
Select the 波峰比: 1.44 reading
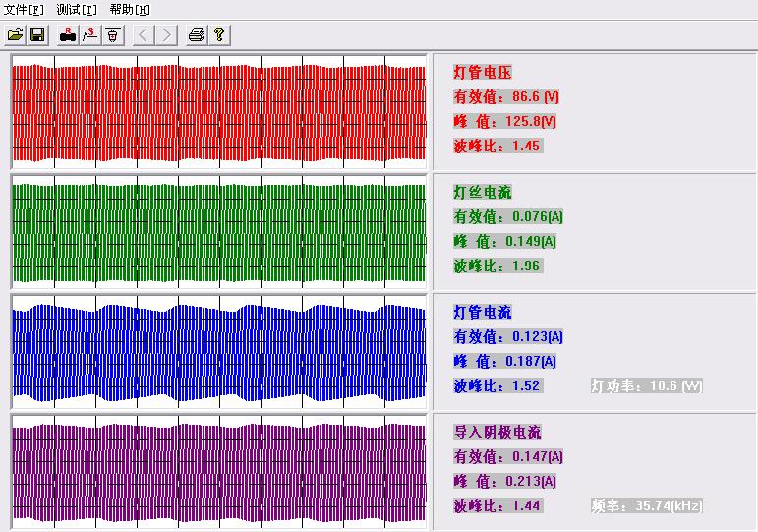(x=497, y=505)
